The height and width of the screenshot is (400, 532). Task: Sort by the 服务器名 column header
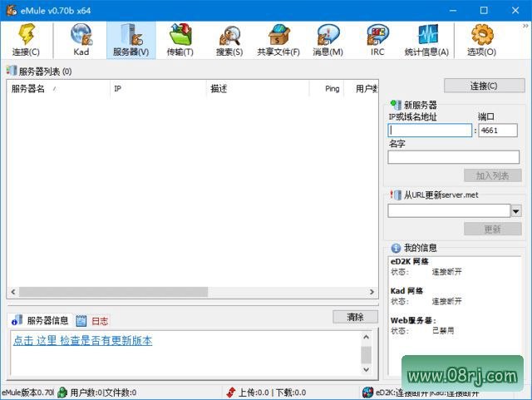pyautogui.click(x=58, y=89)
